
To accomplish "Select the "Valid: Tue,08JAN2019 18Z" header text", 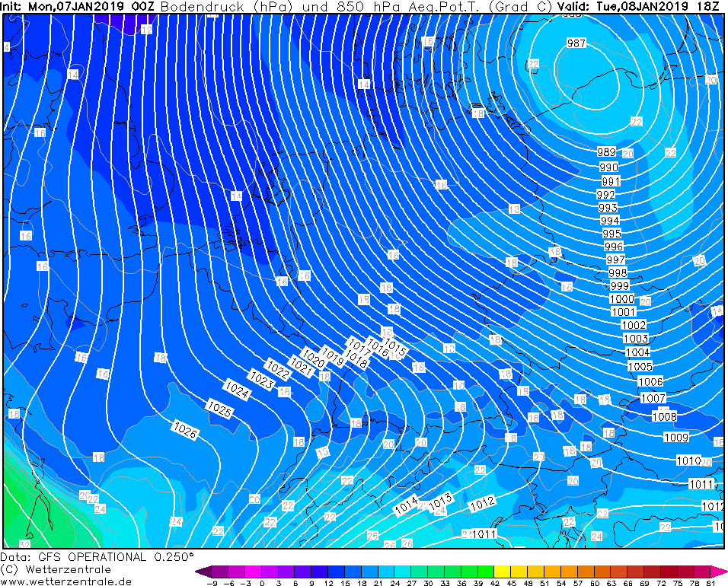I will (638, 7).
